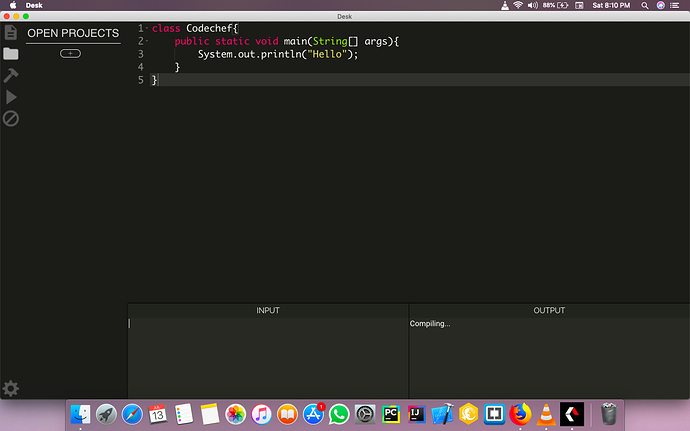Launch Safari from the dock
Image resolution: width=690 pixels, height=431 pixels.
click(132, 414)
